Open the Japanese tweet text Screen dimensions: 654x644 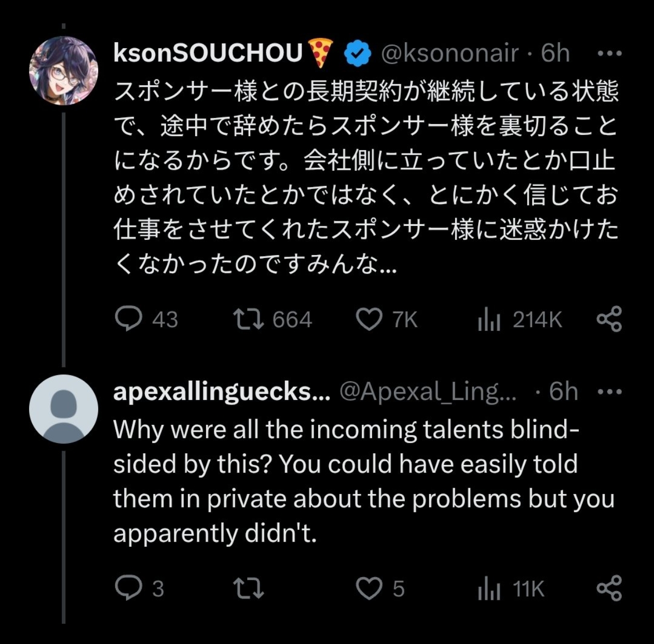[x=365, y=178]
